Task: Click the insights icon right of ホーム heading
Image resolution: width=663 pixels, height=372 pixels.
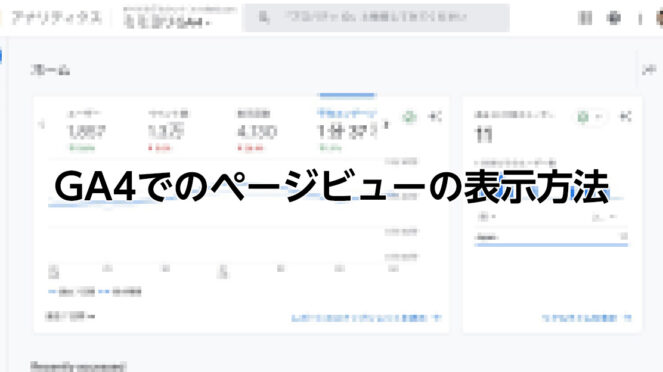Action: click(649, 70)
